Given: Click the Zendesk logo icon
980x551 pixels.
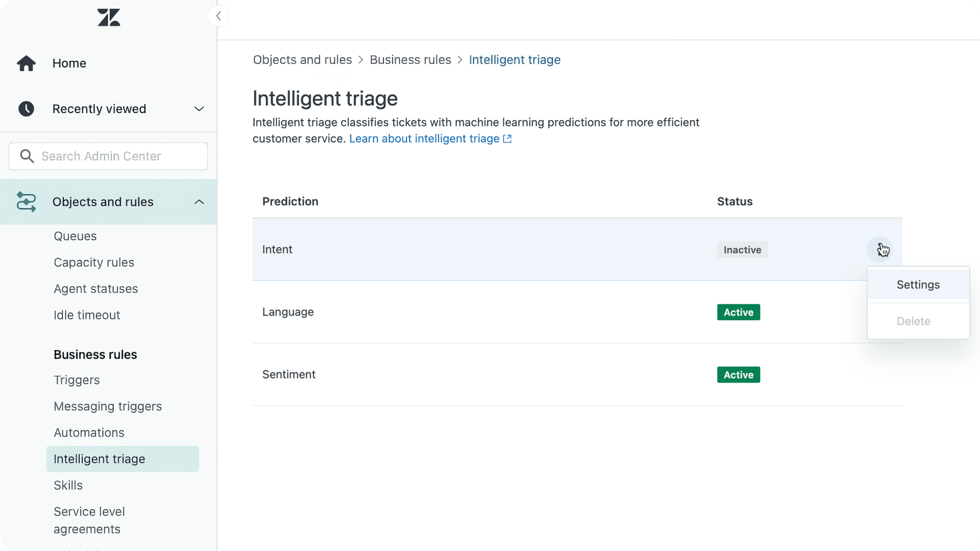Looking at the screenshot, I should click(109, 17).
